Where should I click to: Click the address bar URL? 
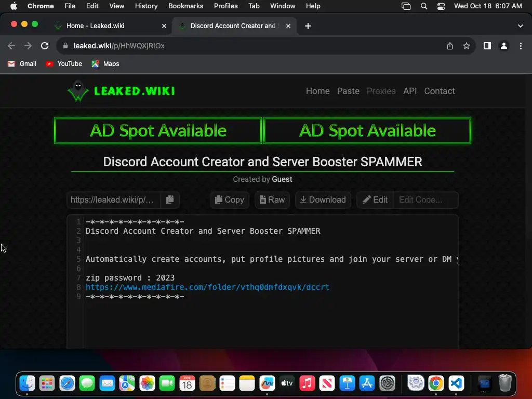point(119,46)
